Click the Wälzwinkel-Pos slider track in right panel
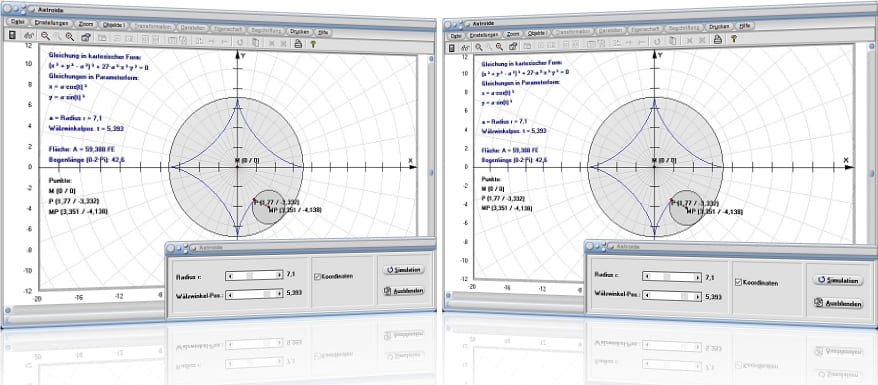The height and width of the screenshot is (385, 878). [672, 295]
